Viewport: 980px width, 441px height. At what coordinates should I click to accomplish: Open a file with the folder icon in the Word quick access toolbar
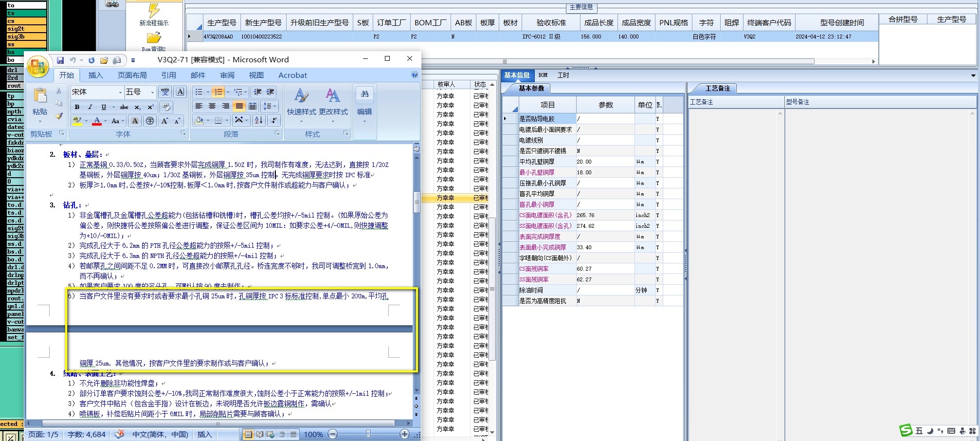[x=104, y=60]
